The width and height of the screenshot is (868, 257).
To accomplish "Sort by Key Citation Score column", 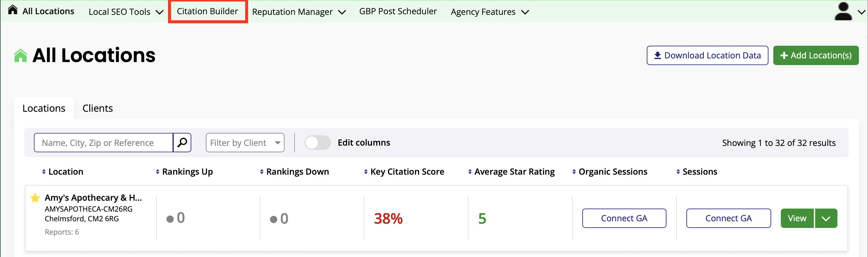I will [407, 172].
